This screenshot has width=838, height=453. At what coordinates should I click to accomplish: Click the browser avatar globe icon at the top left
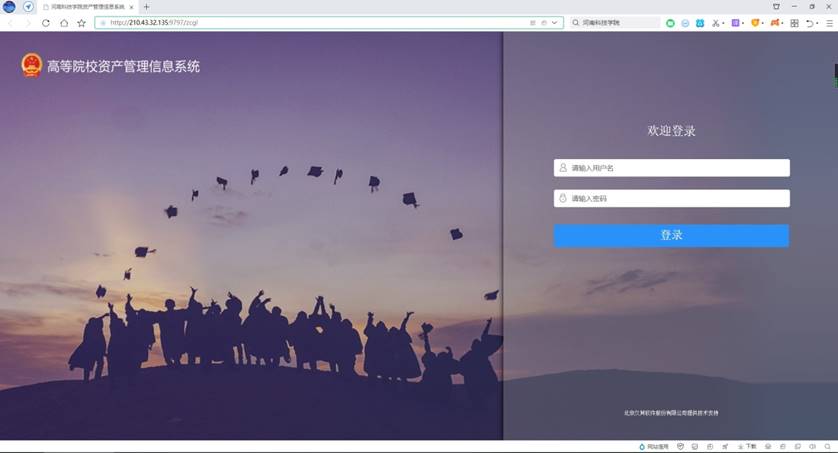9,7
